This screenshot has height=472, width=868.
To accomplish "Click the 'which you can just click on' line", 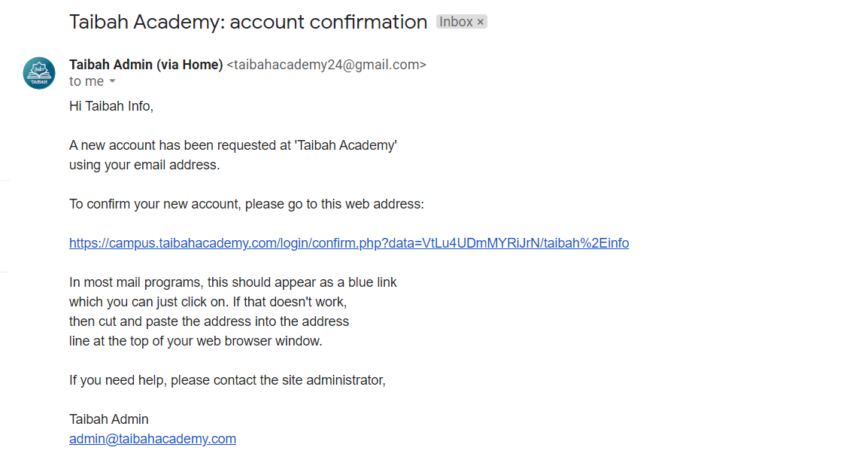I will coord(208,302).
